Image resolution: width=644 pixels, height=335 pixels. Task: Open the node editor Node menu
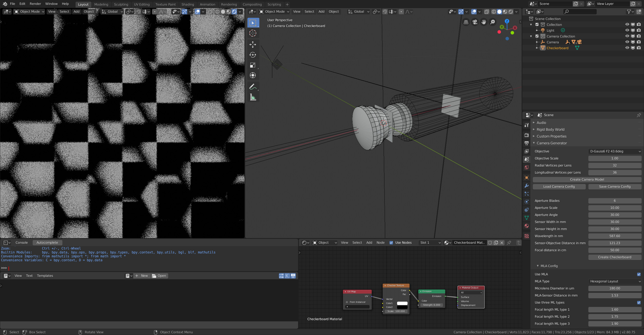380,242
